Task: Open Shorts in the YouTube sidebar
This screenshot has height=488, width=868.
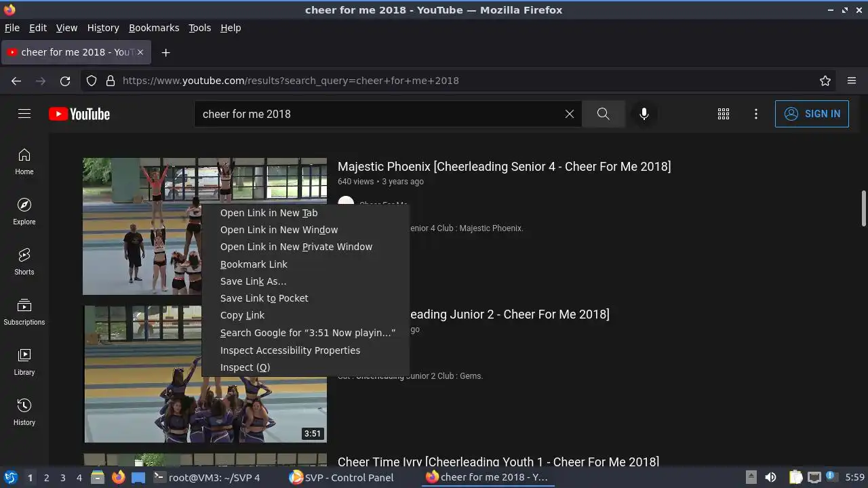Action: 24,262
